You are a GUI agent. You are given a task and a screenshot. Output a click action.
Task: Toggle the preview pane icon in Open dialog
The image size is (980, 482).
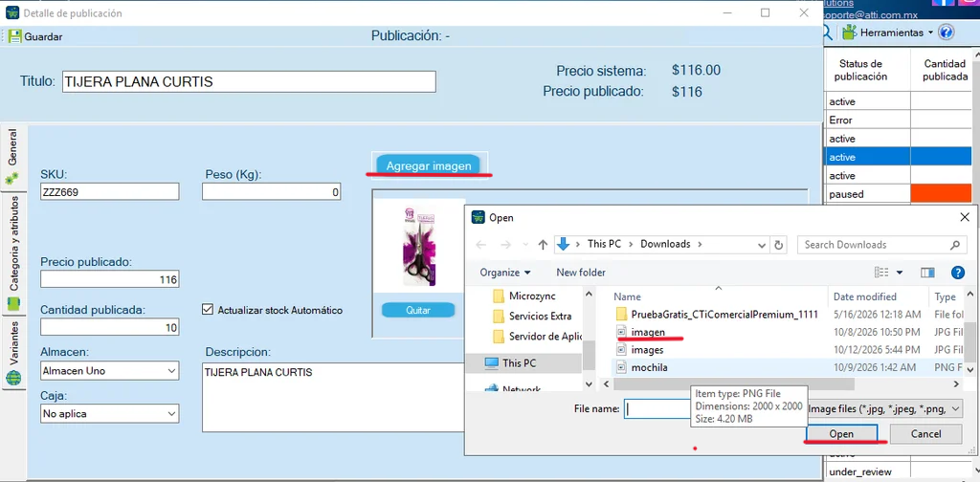coord(927,273)
